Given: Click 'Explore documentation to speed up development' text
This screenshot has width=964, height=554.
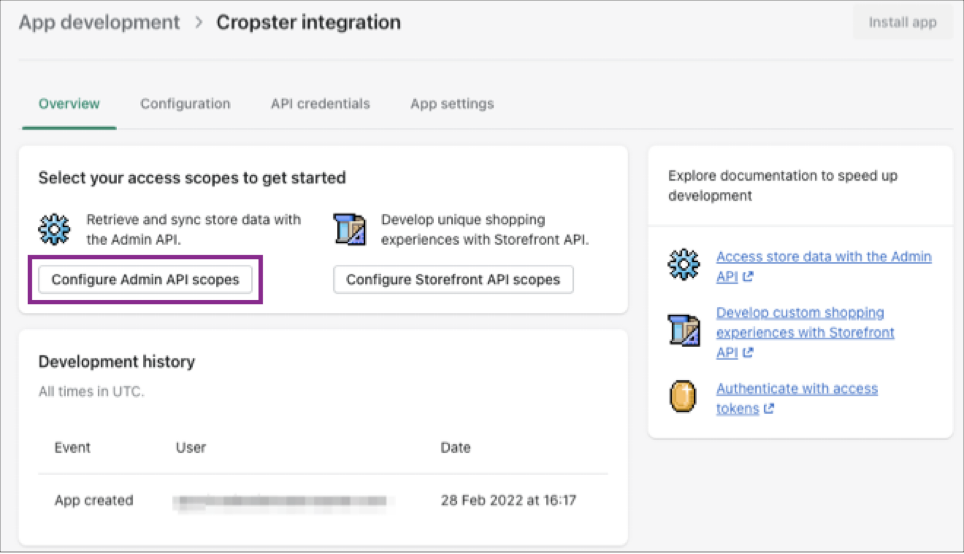Looking at the screenshot, I should pyautogui.click(x=783, y=186).
